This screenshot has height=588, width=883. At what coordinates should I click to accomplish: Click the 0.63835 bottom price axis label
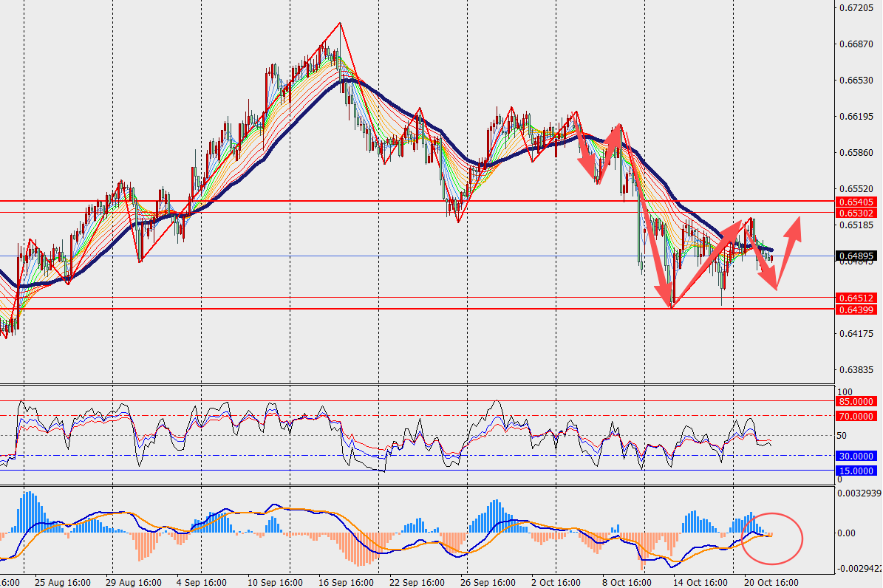point(856,369)
